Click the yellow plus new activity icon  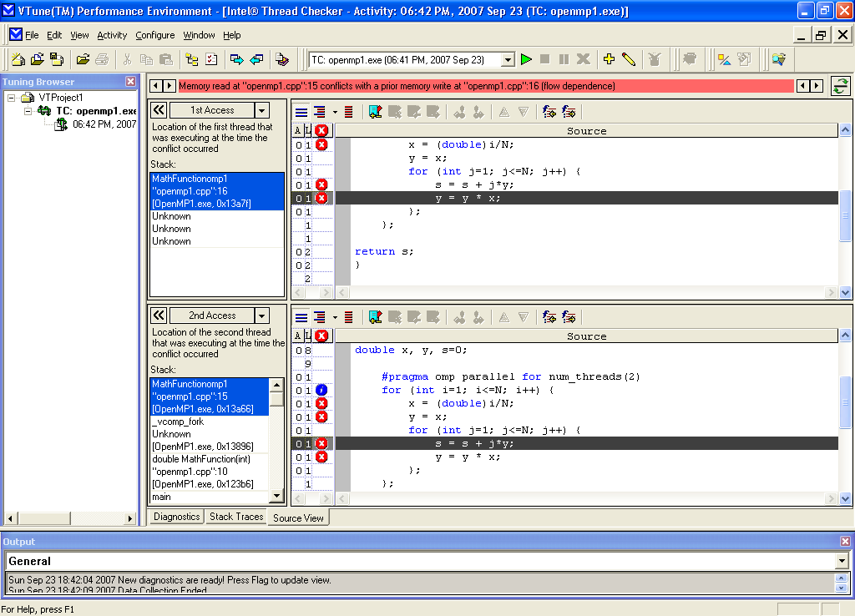(x=609, y=59)
